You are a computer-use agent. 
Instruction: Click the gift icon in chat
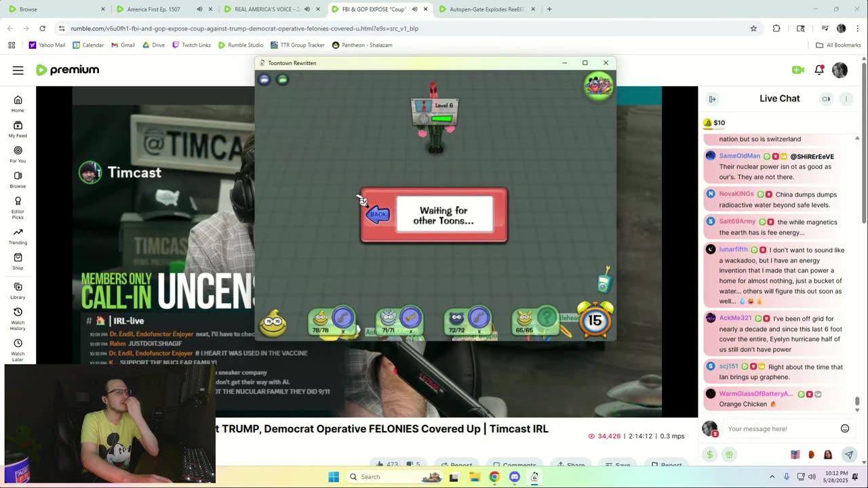729,454
